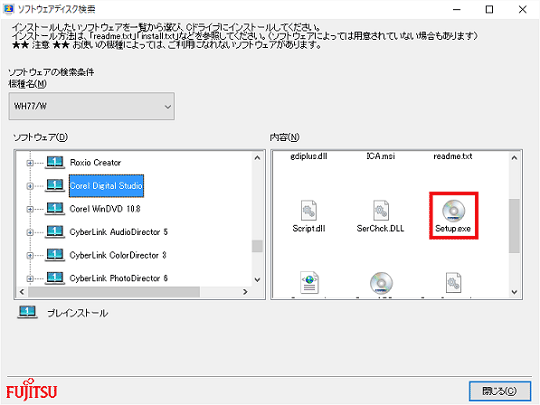Expand the CyberLink AudioDirector 5 node
The width and height of the screenshot is (540, 405).
click(x=30, y=232)
